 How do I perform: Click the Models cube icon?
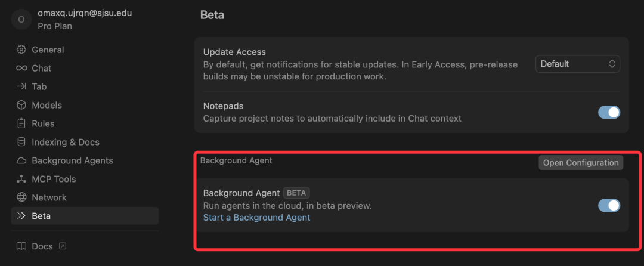21,105
